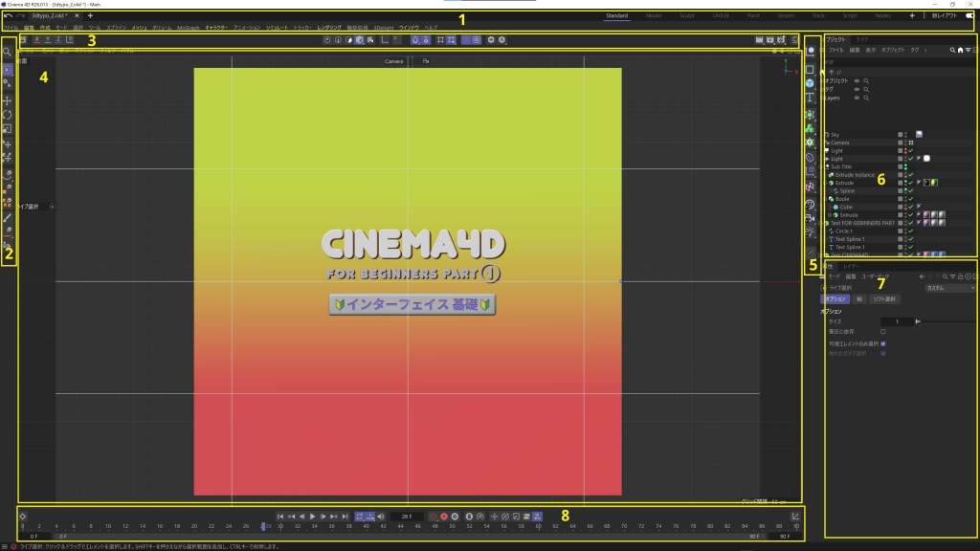Toggle eye icon beside タグ filter
This screenshot has width=980, height=551.
(857, 89)
